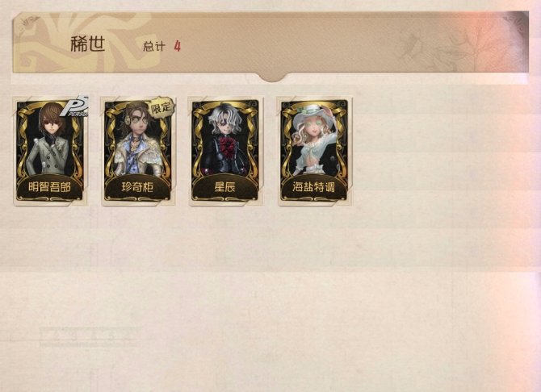The width and height of the screenshot is (541, 392).
Task: Select the 星辰 name plate
Action: click(225, 187)
